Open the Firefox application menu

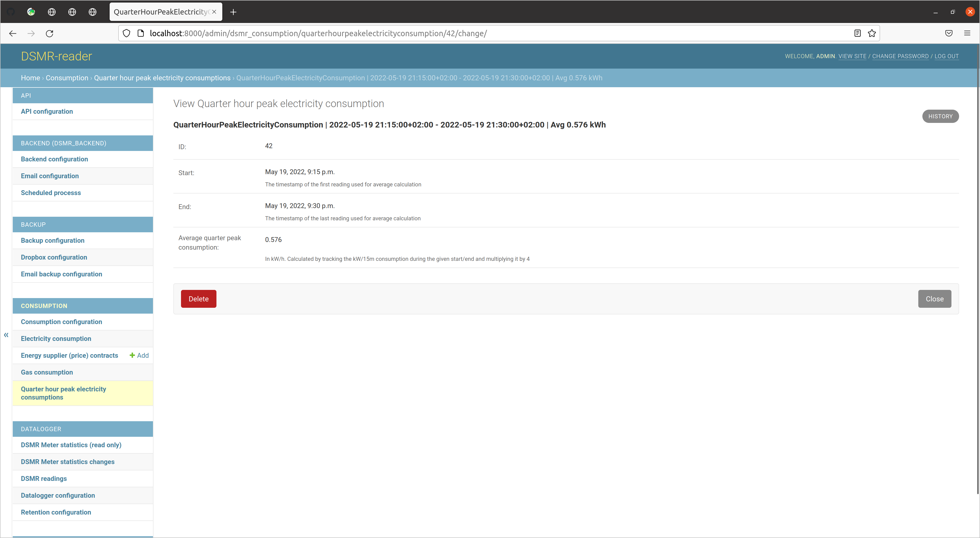coord(968,33)
